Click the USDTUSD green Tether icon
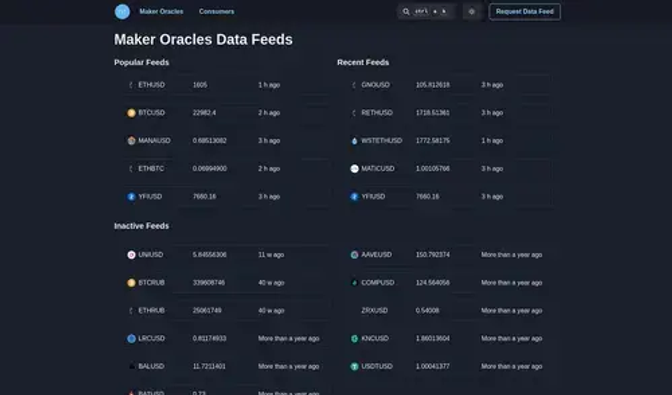 click(354, 366)
